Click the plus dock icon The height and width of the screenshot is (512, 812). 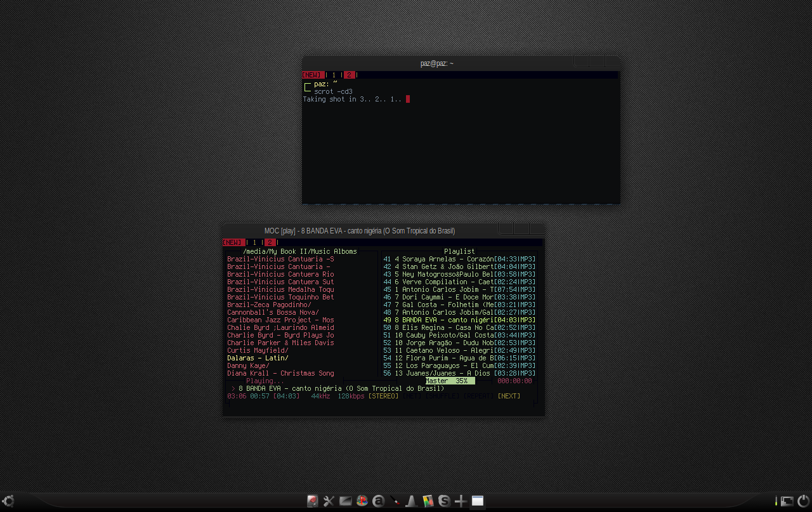pyautogui.click(x=461, y=501)
